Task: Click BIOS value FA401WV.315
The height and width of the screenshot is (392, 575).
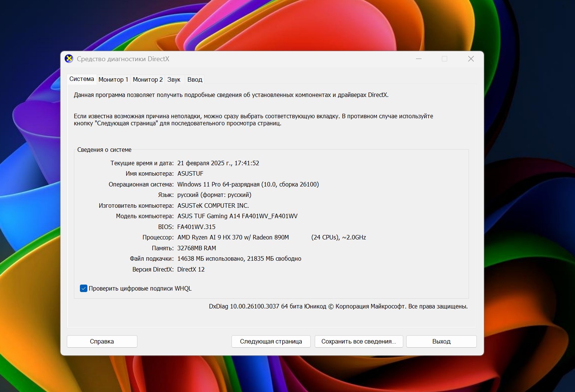Action: click(196, 227)
